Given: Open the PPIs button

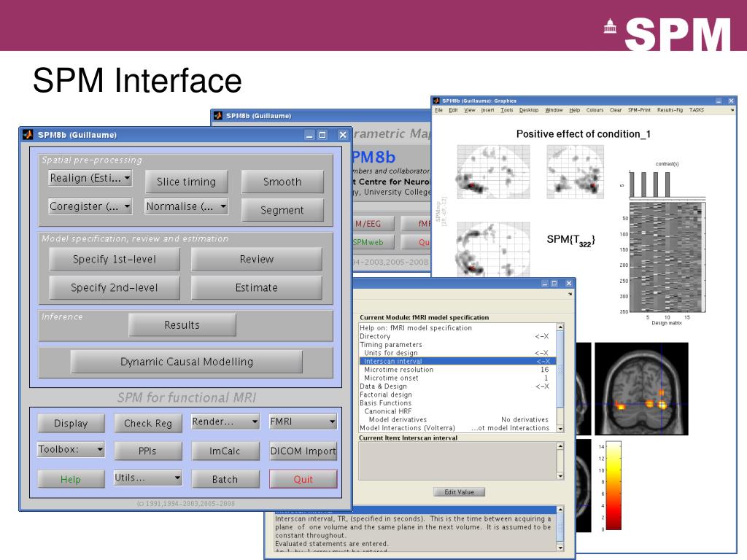Looking at the screenshot, I should (147, 451).
